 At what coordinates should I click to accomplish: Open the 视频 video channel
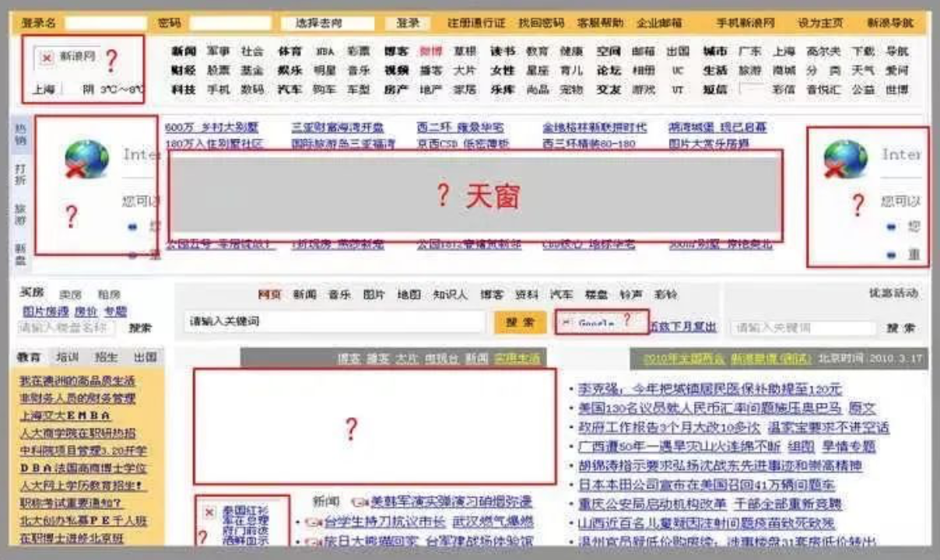[x=396, y=70]
